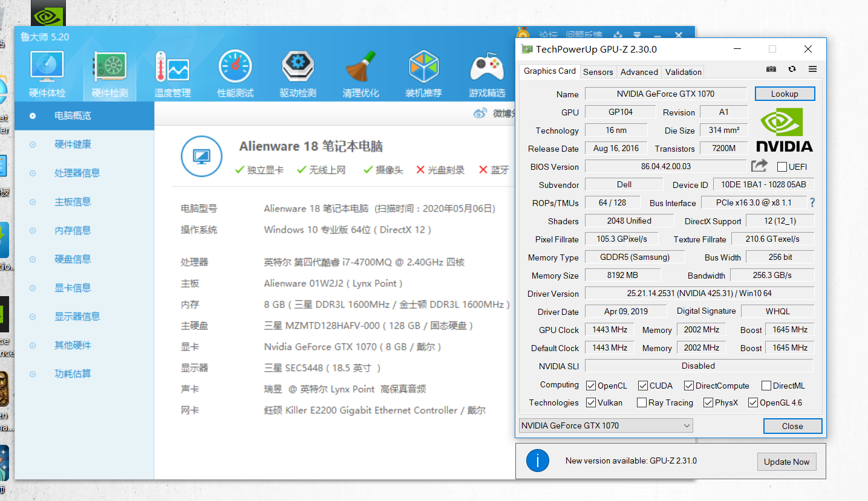This screenshot has height=501, width=868.
Task: Open 硬件体检 hardware checkup in Ludashi
Action: tap(47, 75)
